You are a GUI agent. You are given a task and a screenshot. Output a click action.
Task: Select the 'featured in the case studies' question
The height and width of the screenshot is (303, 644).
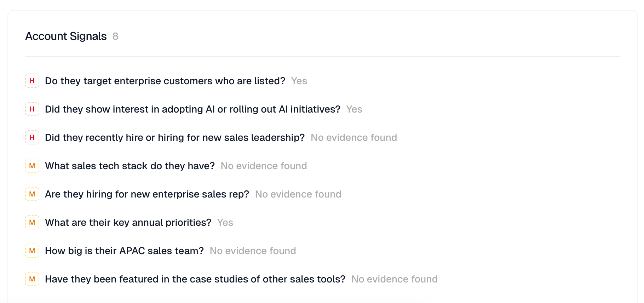(x=195, y=279)
